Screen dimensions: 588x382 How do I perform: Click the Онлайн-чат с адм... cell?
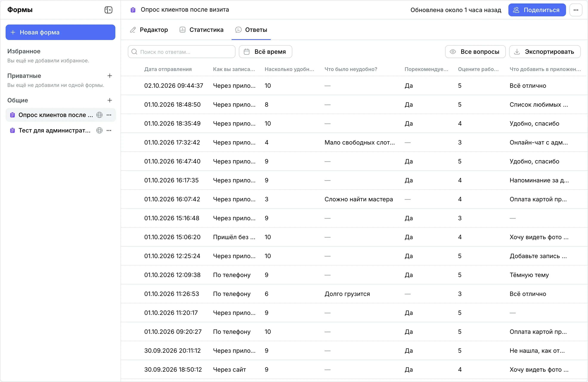coord(538,142)
